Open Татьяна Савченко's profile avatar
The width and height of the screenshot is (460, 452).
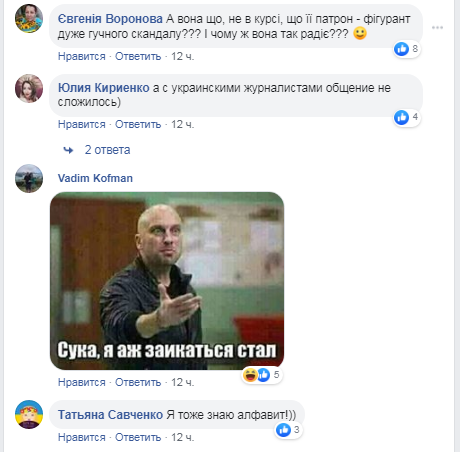pyautogui.click(x=29, y=414)
